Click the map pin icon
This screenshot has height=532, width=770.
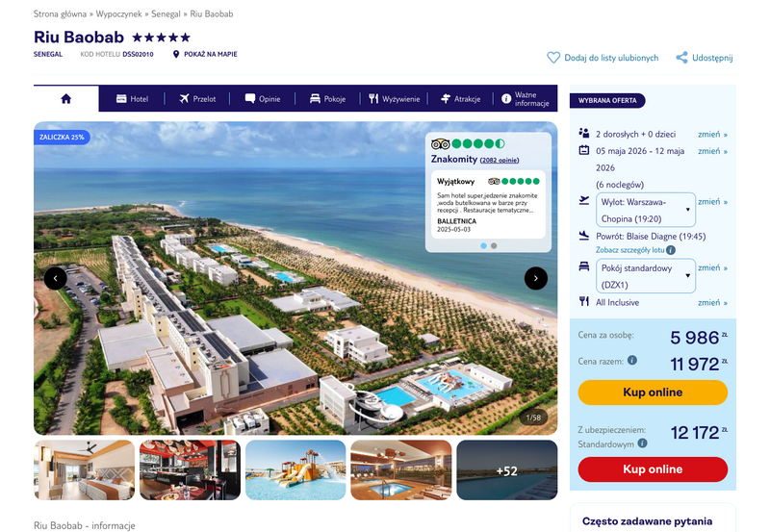176,55
